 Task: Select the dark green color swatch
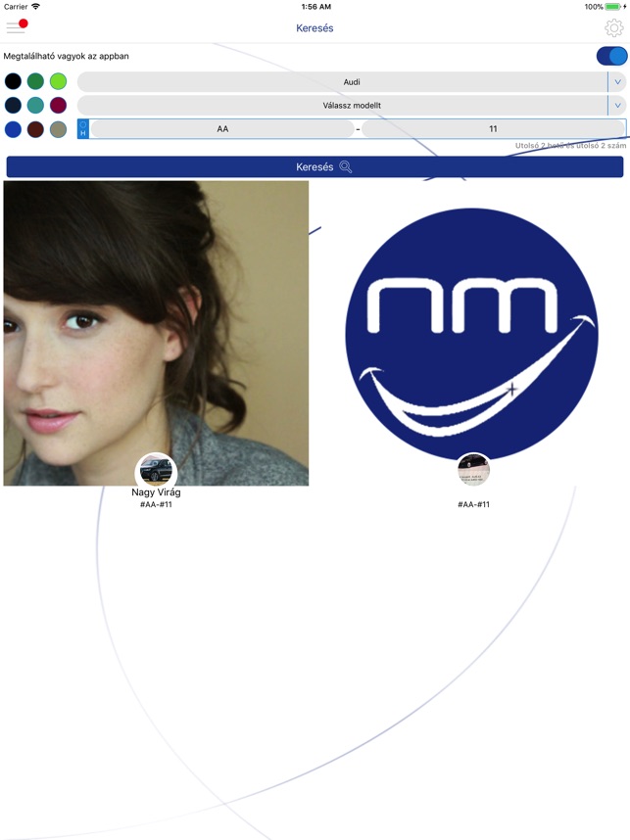[x=35, y=81]
